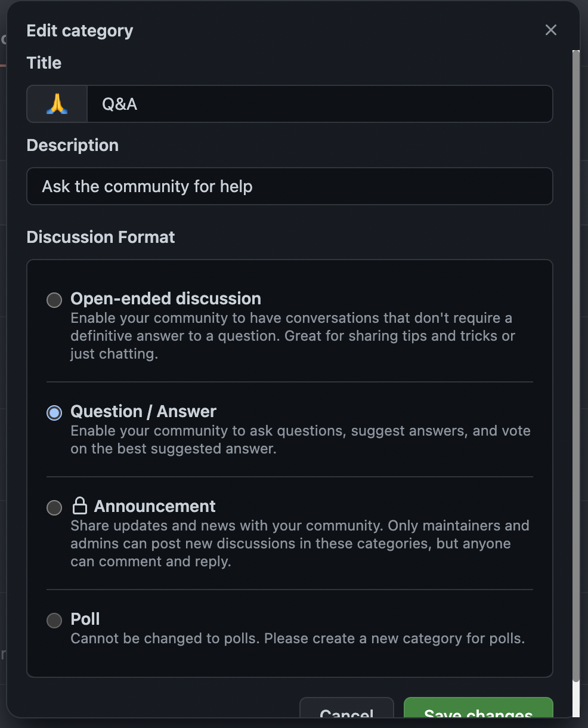Screen dimensions: 588x728
Task: Click the Save changes button
Action: 478,713
